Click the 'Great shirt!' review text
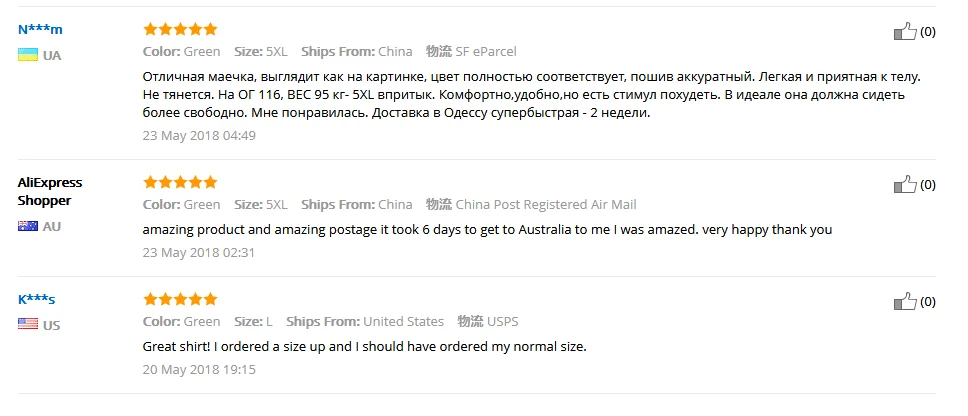This screenshot has height=416, width=968. click(x=364, y=347)
